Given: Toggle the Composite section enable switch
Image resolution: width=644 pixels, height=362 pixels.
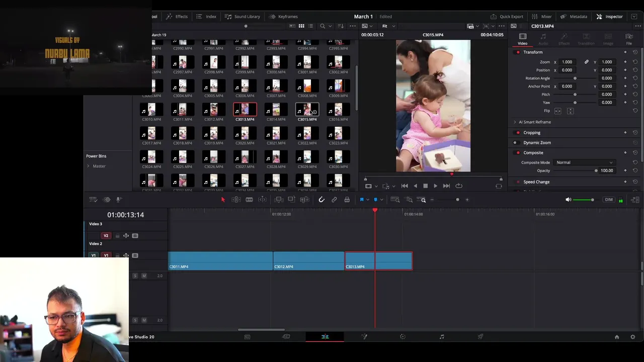Looking at the screenshot, I should 518,153.
